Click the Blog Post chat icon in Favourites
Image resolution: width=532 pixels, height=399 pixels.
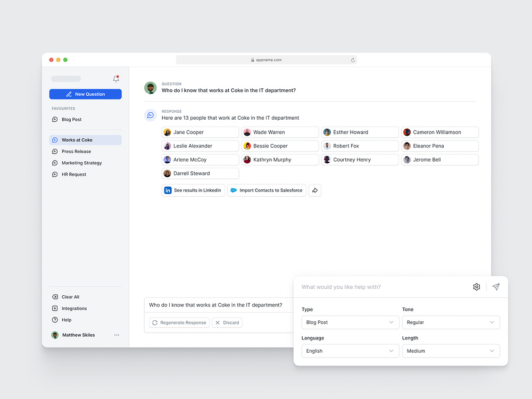[x=55, y=119]
